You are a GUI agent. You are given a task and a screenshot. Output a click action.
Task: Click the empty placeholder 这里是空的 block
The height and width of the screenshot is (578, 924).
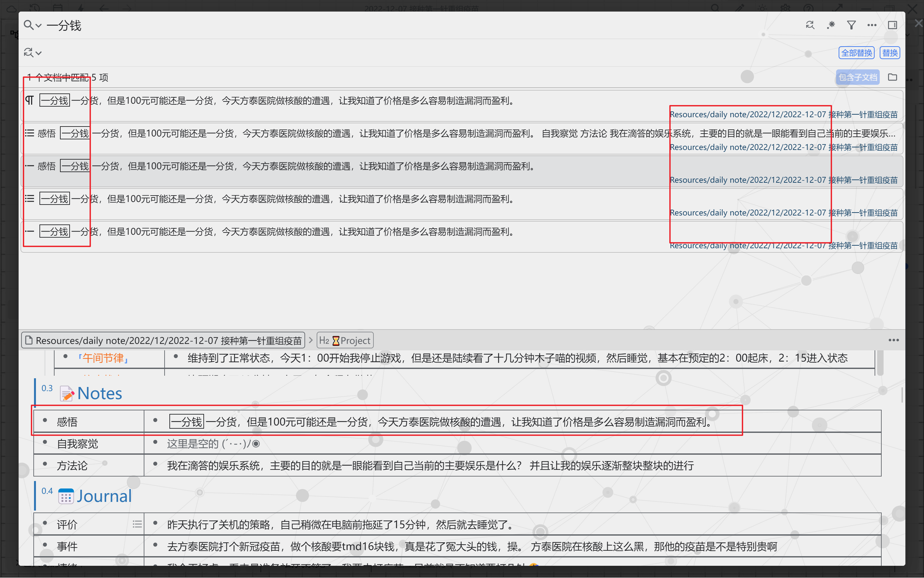[213, 444]
